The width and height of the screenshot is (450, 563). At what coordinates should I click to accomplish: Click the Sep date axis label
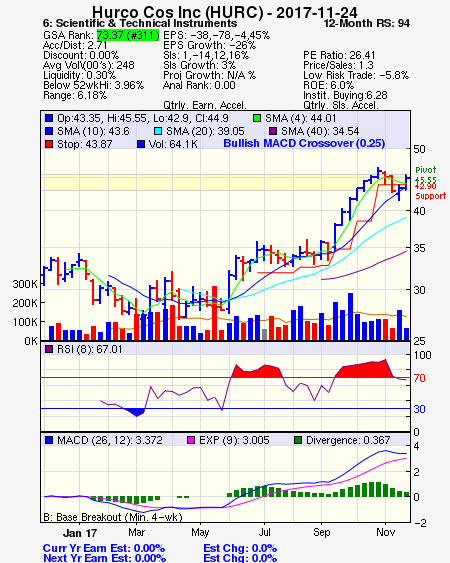[321, 532]
